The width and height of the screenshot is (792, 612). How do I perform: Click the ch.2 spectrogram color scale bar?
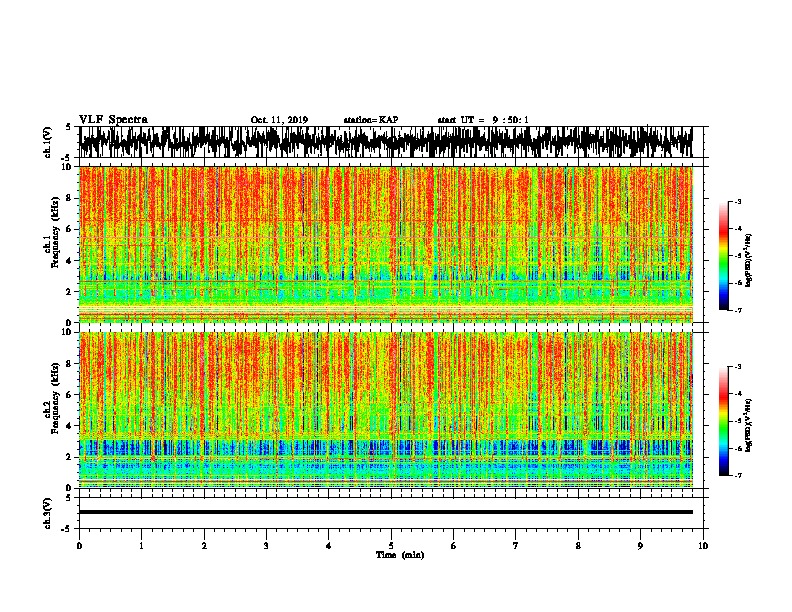coord(723,421)
